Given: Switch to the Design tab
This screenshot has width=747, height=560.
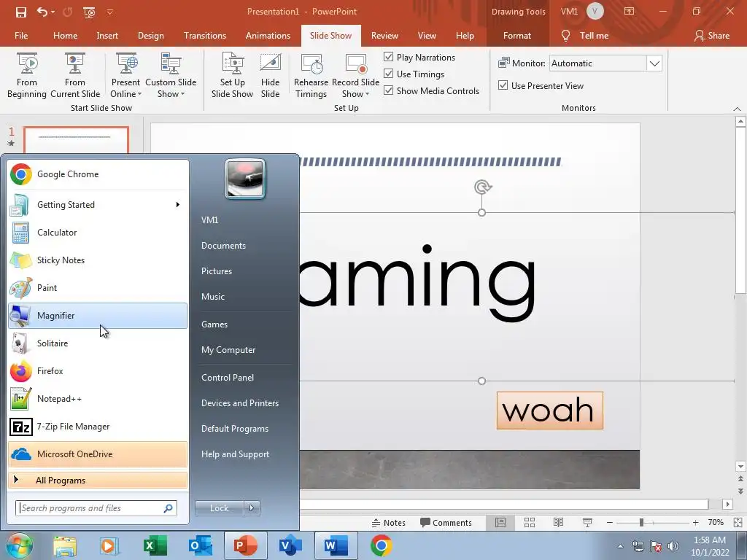Looking at the screenshot, I should click(150, 35).
